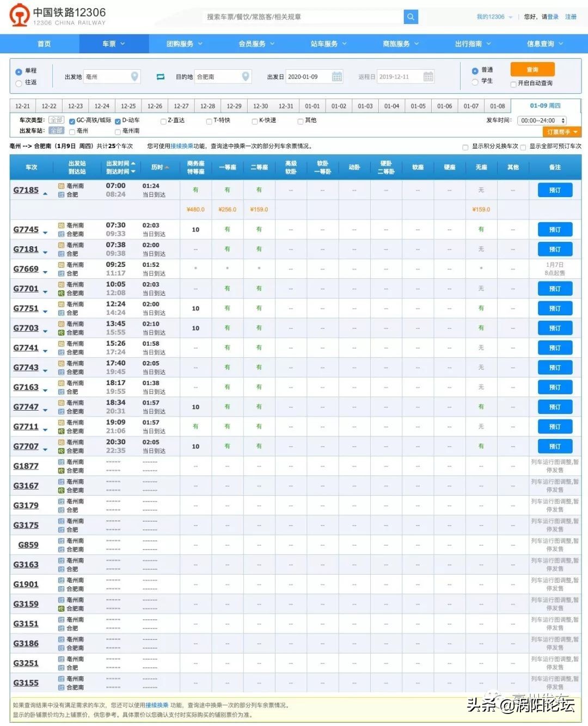The height and width of the screenshot is (726, 588).
Task: Expand the 订票帮手 booking helper panel
Action: (x=562, y=132)
